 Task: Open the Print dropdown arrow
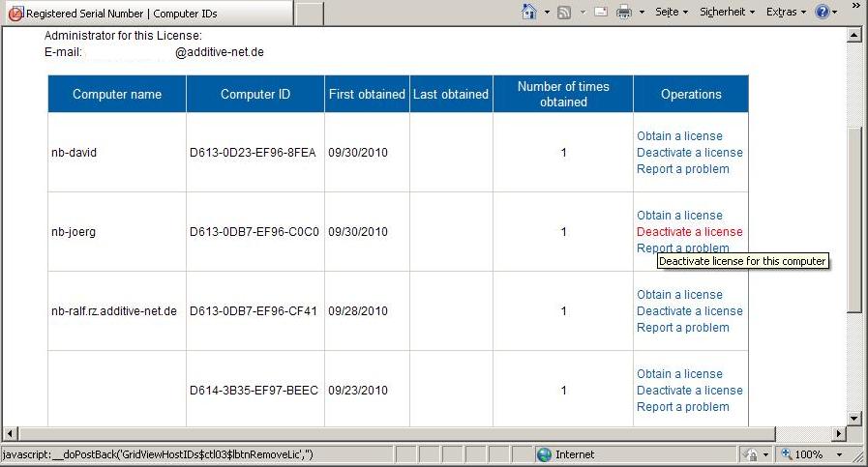click(x=642, y=13)
